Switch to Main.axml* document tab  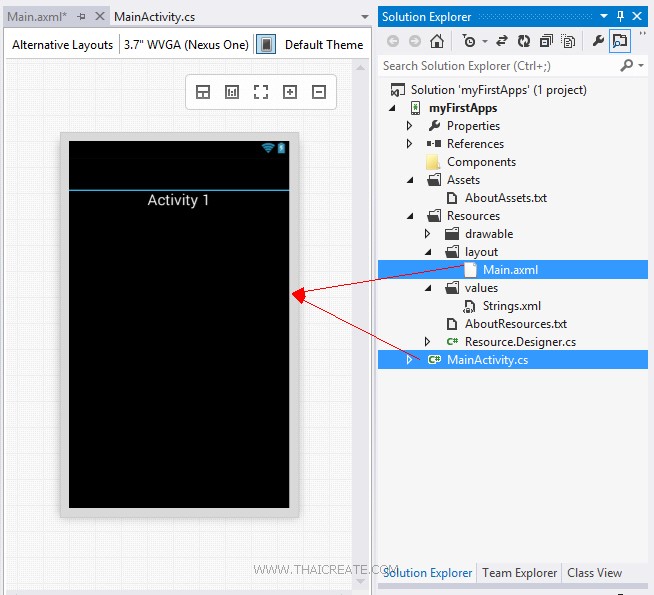click(37, 17)
